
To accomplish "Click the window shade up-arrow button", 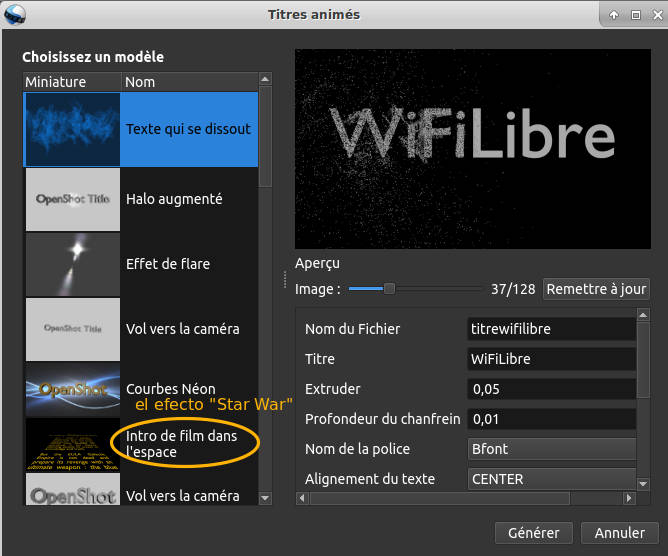I will click(614, 15).
